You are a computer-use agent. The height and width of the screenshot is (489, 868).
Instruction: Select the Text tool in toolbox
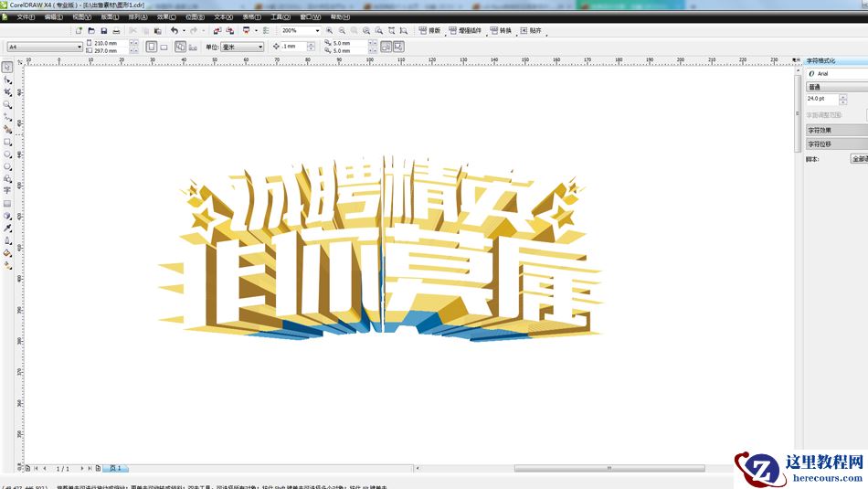[7, 190]
